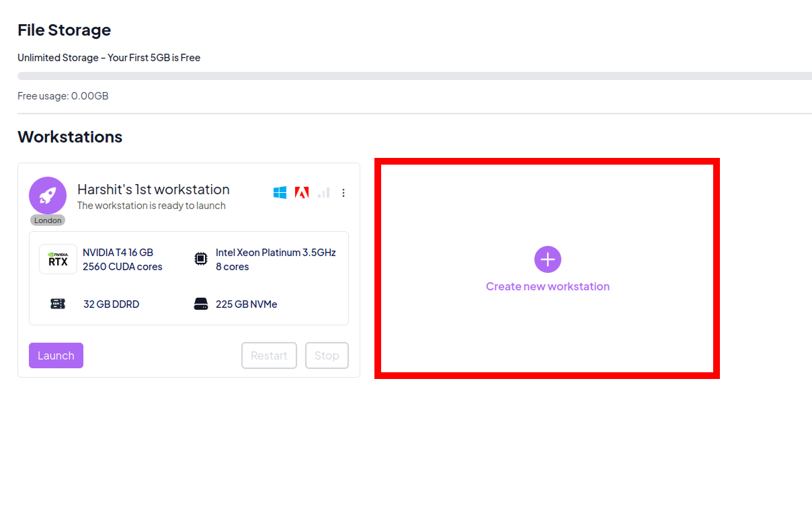Click the NVIDIA RTX logo badge

point(58,259)
